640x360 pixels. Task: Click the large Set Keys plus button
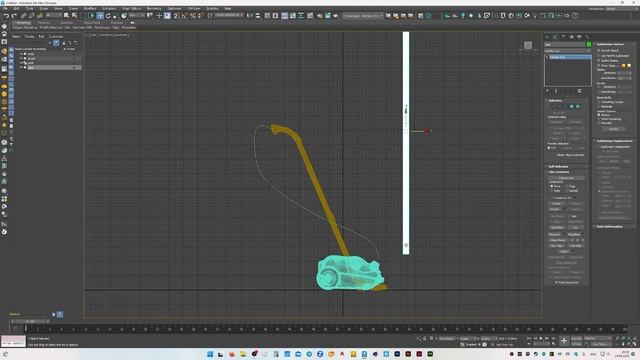pyautogui.click(x=564, y=340)
